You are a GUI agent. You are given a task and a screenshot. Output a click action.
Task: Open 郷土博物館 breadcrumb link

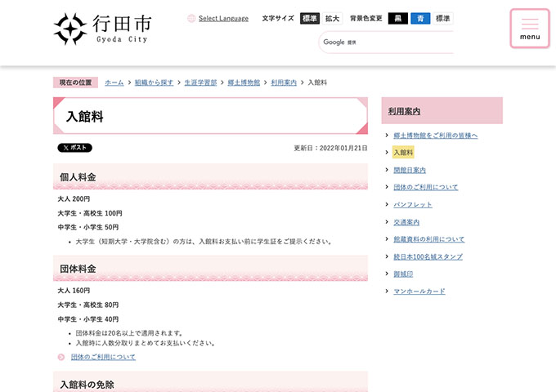(x=244, y=82)
